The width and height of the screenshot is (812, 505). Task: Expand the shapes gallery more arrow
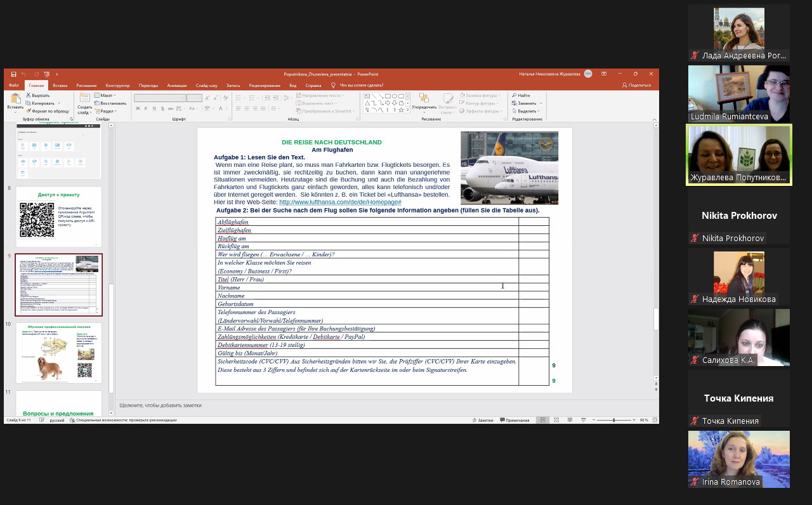click(408, 110)
